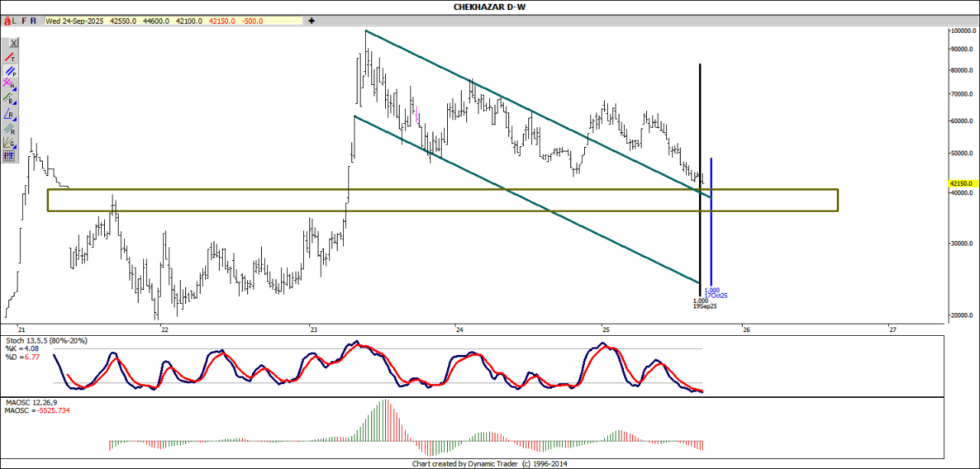980x469 pixels.
Task: Select the blue parallel lines (P) tool
Action: [10, 71]
